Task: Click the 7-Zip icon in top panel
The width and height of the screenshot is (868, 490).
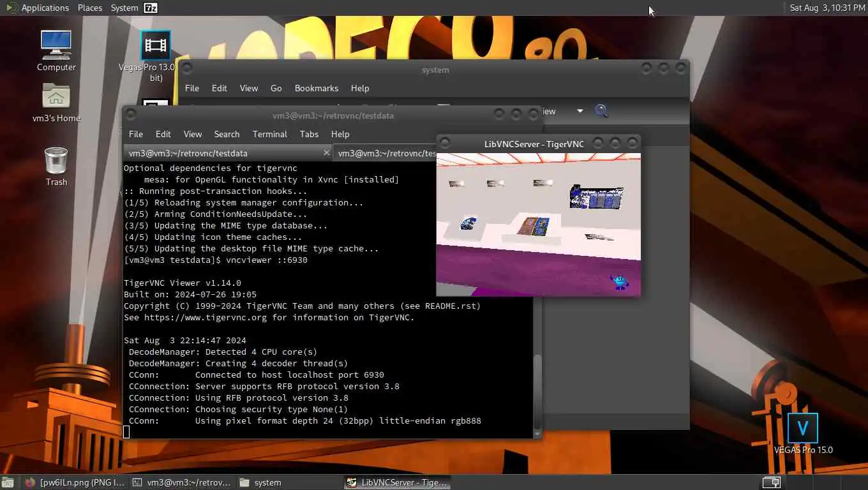Action: [151, 8]
